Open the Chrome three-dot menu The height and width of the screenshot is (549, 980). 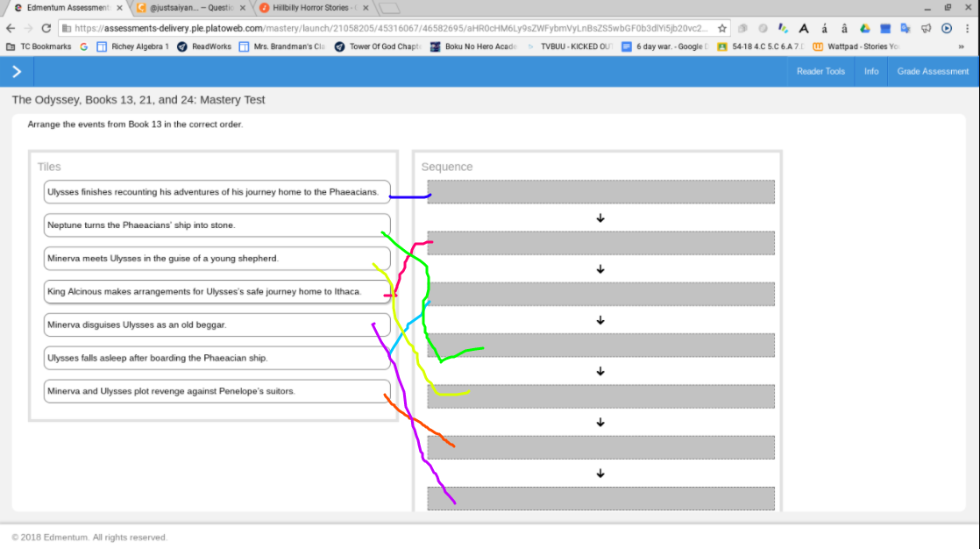967,28
